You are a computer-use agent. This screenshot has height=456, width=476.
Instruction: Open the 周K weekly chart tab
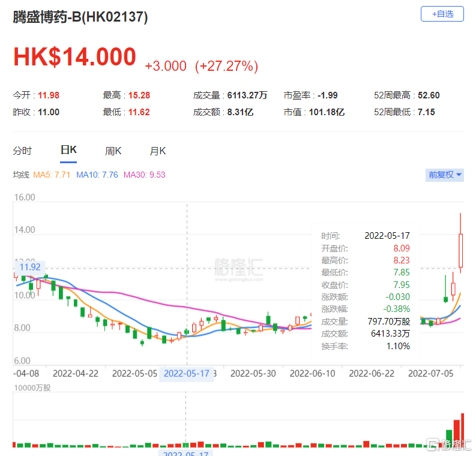[113, 151]
